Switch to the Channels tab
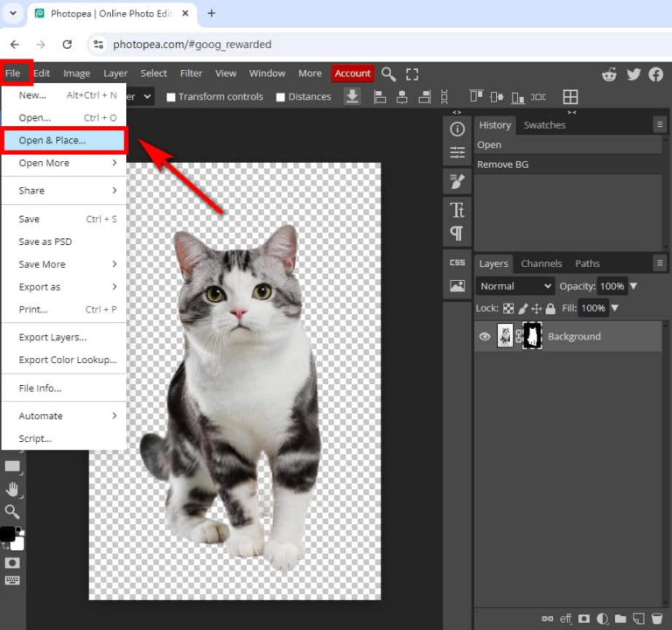672x630 pixels. pyautogui.click(x=542, y=263)
